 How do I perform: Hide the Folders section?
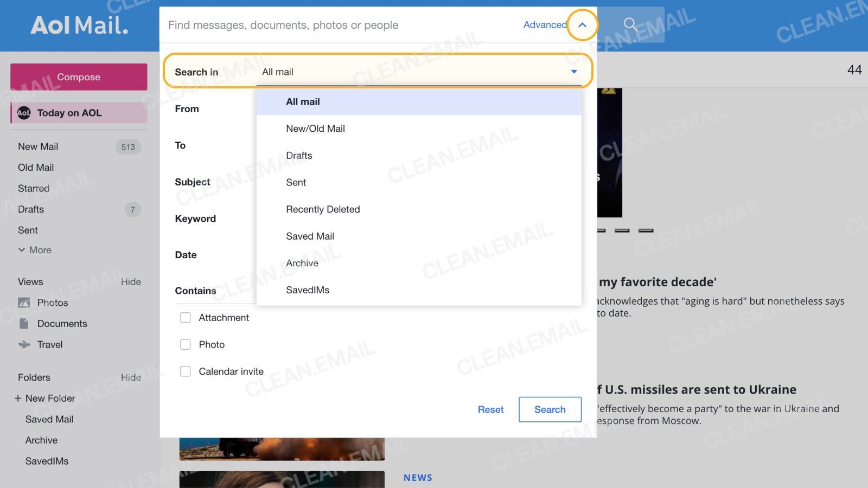tap(131, 377)
